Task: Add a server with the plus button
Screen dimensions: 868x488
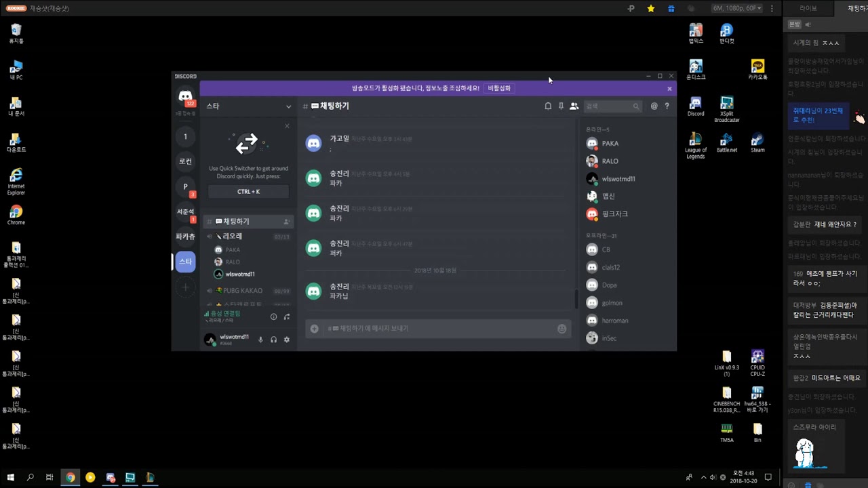Action: pyautogui.click(x=185, y=287)
